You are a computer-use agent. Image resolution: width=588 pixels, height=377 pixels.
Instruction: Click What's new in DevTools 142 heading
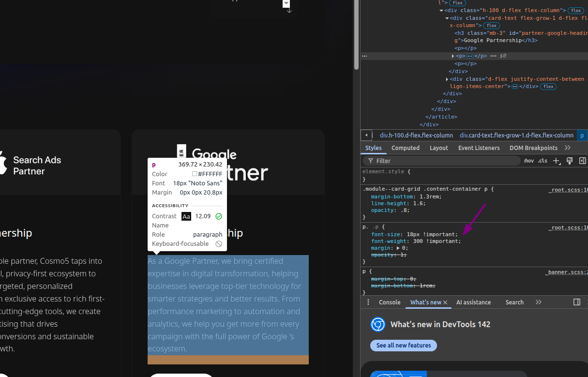(x=440, y=324)
